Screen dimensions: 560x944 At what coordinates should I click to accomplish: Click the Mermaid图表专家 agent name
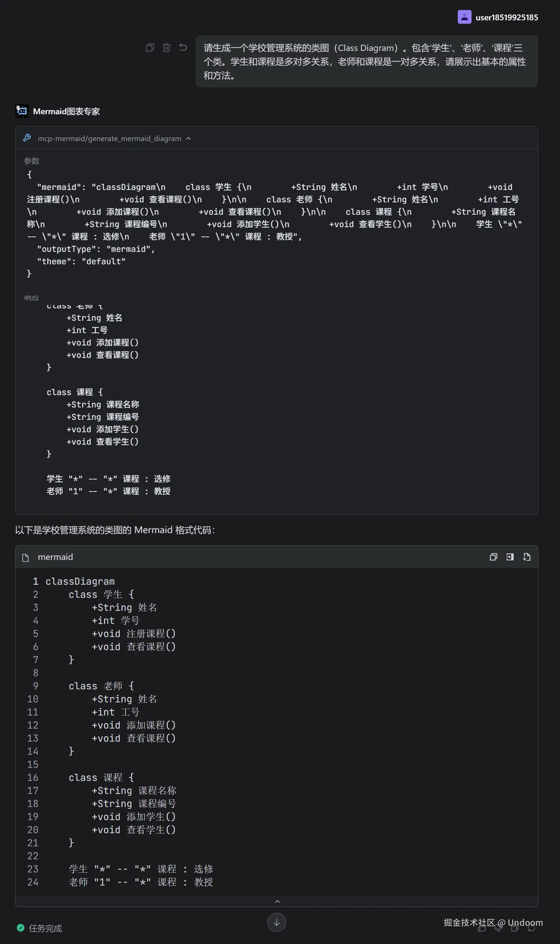point(66,111)
